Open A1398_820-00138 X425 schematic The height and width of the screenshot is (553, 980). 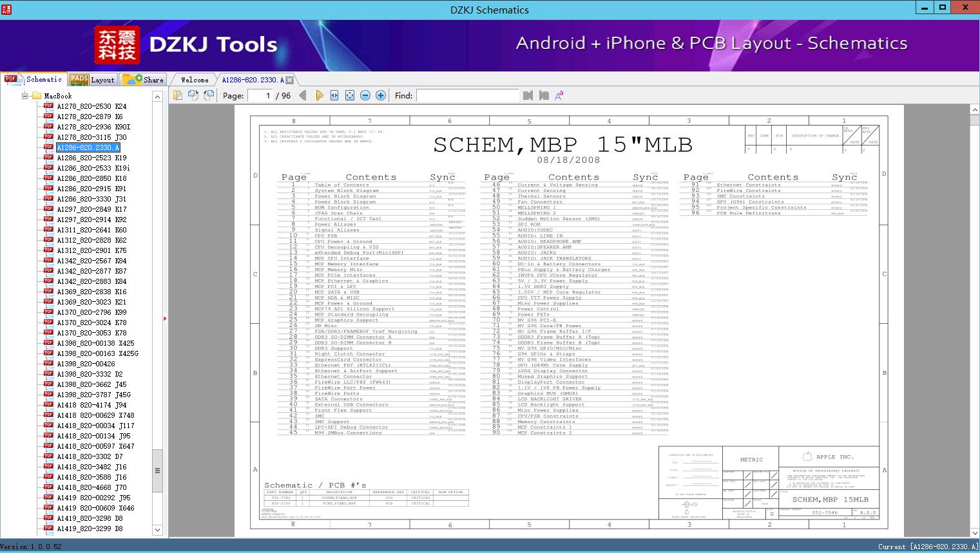[95, 343]
